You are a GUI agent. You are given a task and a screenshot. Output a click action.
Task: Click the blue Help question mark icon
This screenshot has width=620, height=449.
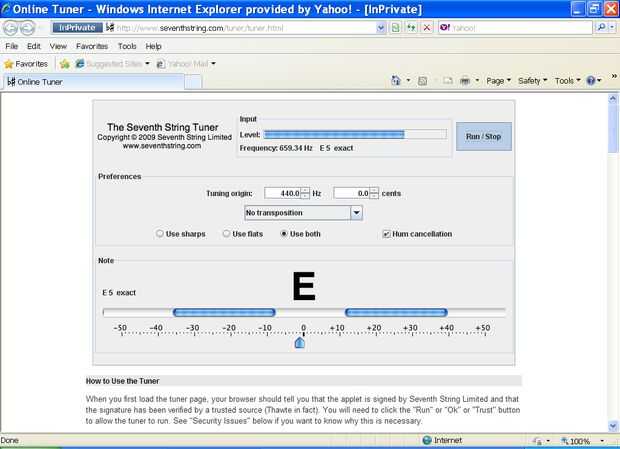(x=591, y=81)
